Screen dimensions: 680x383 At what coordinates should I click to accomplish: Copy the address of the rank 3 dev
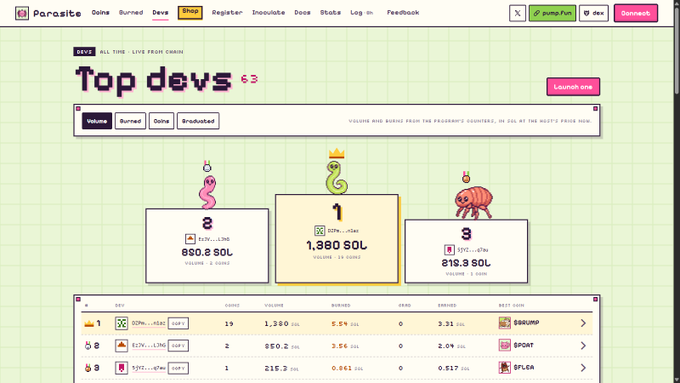coord(178,368)
